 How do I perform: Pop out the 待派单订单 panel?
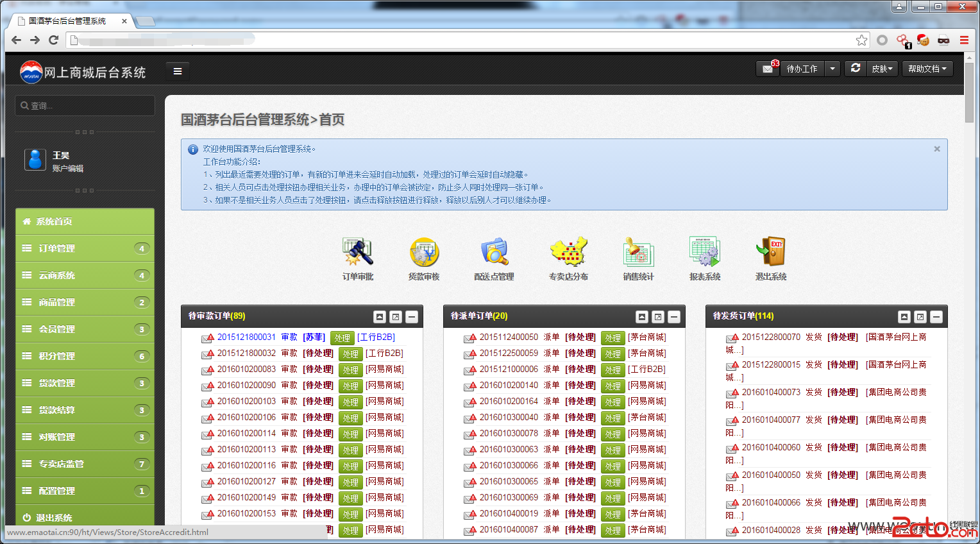tap(658, 317)
